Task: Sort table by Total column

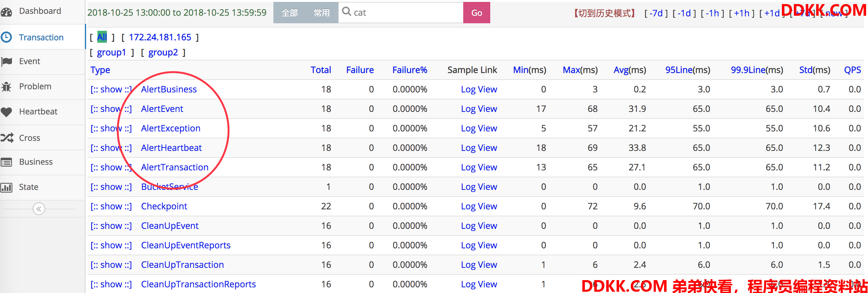Action: 321,70
